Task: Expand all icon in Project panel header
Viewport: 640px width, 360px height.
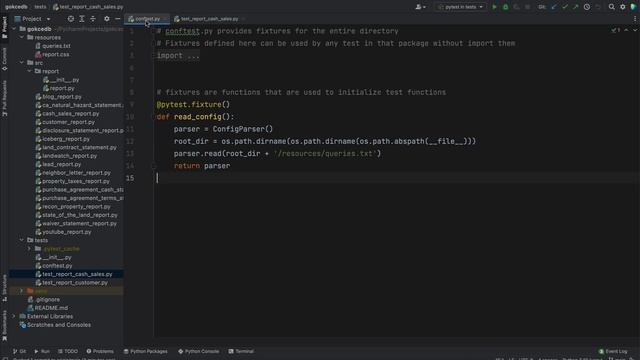Action: pos(82,19)
